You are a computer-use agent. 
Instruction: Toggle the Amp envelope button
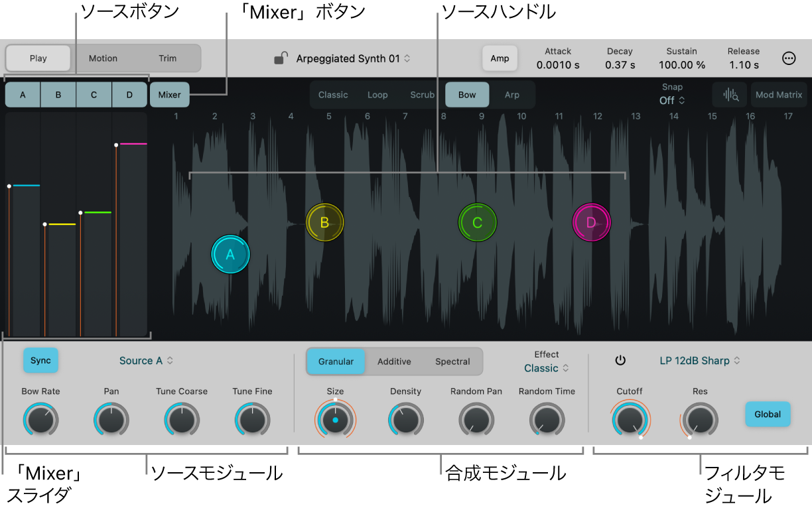point(500,58)
